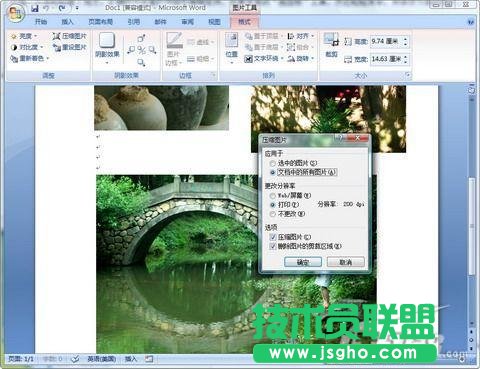Open the round Office button menu

point(16,13)
